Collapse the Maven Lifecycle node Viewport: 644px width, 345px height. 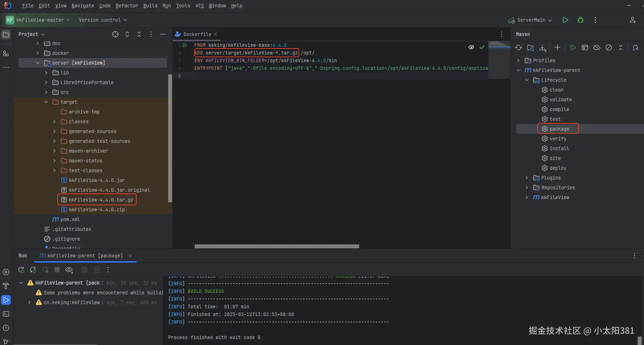(x=527, y=80)
